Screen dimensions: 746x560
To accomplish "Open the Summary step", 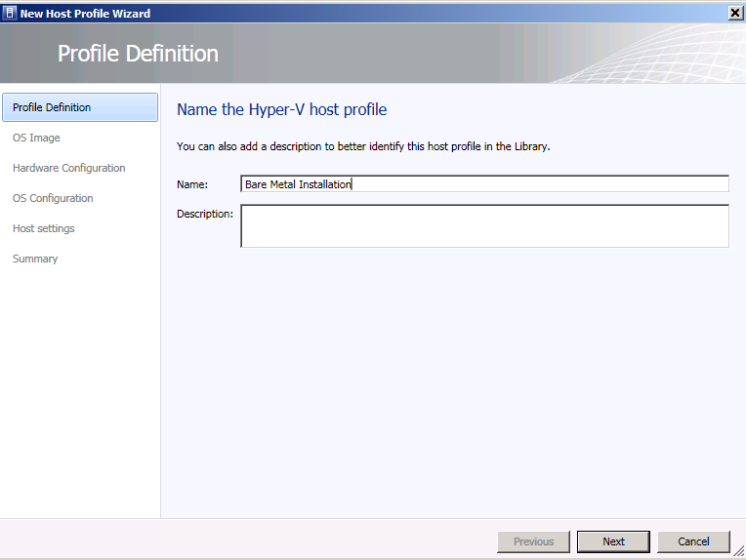I will tap(35, 259).
